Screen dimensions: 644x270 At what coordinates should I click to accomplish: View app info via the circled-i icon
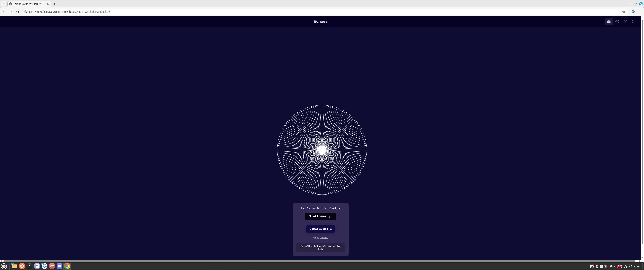tap(626, 22)
